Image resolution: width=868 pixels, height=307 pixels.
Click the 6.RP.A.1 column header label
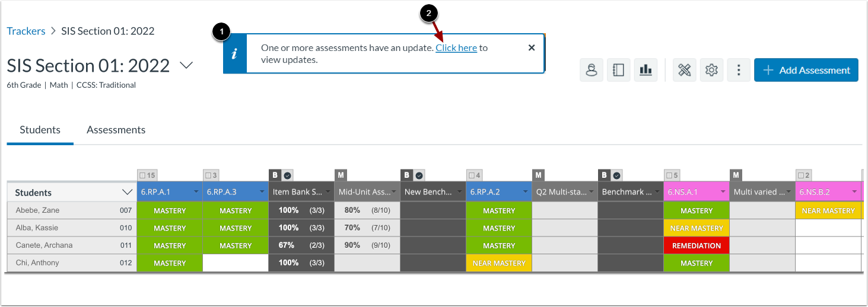pos(155,192)
